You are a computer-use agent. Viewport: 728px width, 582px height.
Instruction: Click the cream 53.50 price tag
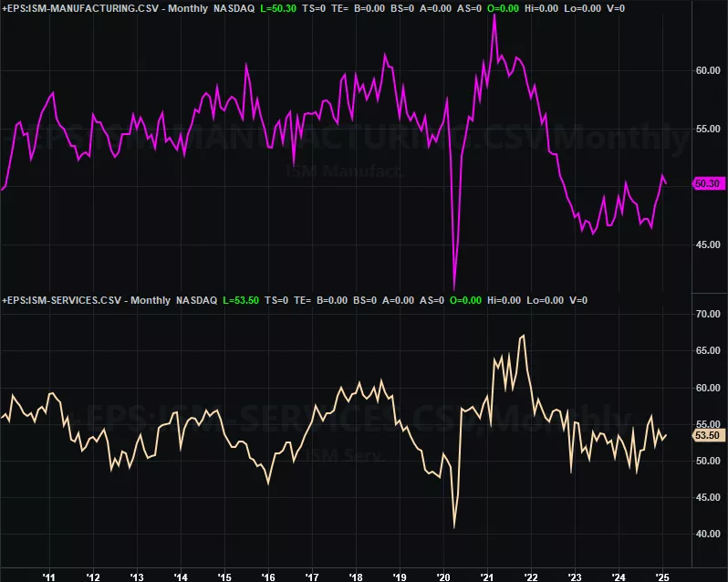pos(708,435)
